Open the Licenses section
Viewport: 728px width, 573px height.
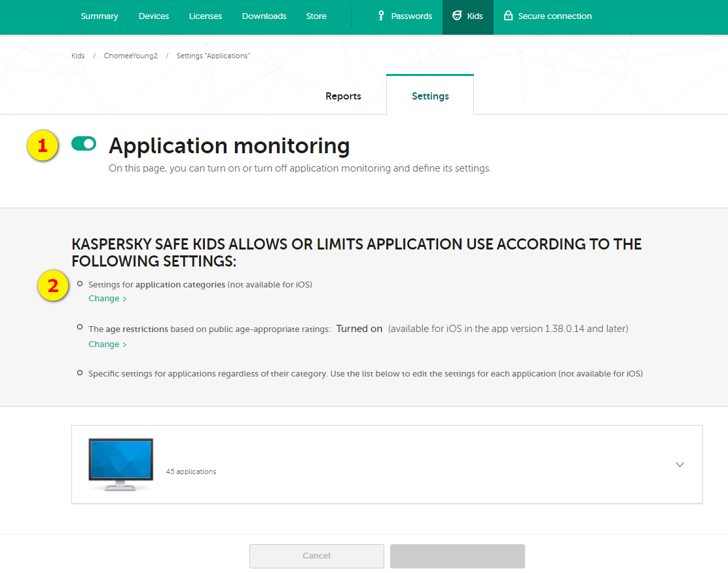205,16
